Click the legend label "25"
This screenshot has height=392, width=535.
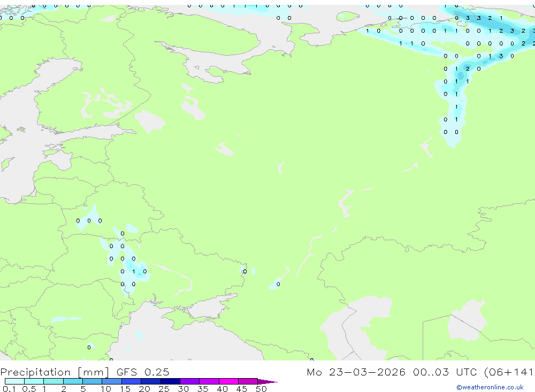[x=164, y=389]
